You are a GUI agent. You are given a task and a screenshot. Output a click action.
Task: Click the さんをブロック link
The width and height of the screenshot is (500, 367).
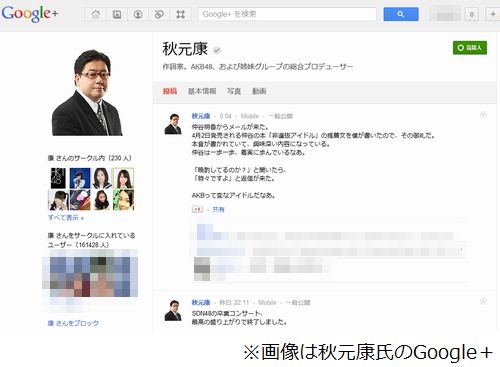73,323
